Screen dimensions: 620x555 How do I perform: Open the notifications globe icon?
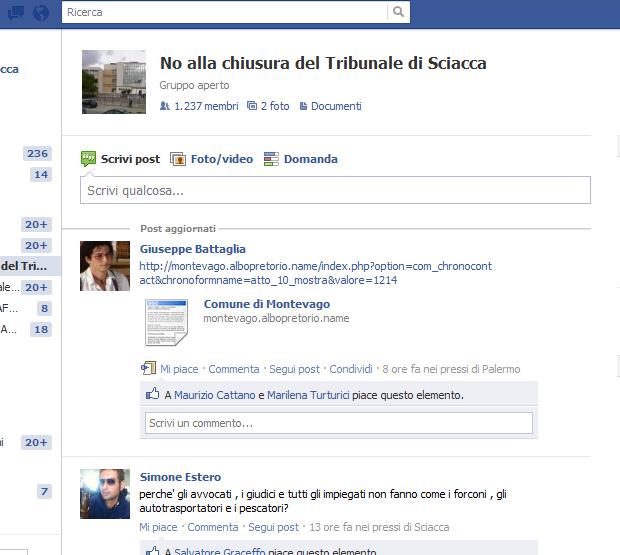click(x=41, y=13)
